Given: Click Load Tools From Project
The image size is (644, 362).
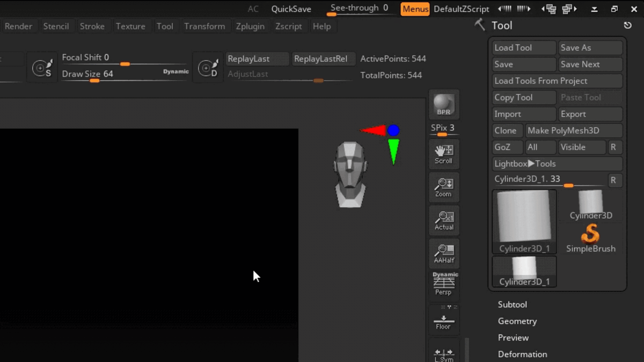Looking at the screenshot, I should coord(558,81).
